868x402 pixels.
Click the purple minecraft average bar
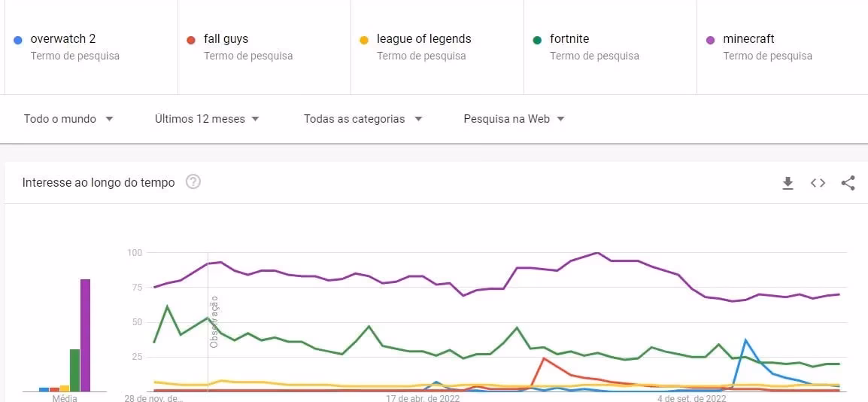pyautogui.click(x=85, y=335)
